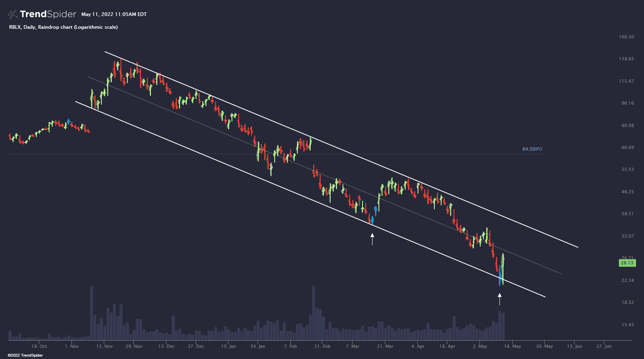Click the green 26.13 current price tag

click(x=627, y=263)
